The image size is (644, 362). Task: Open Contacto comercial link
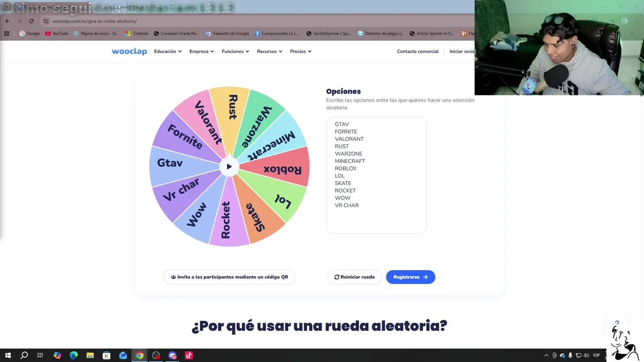pyautogui.click(x=418, y=51)
